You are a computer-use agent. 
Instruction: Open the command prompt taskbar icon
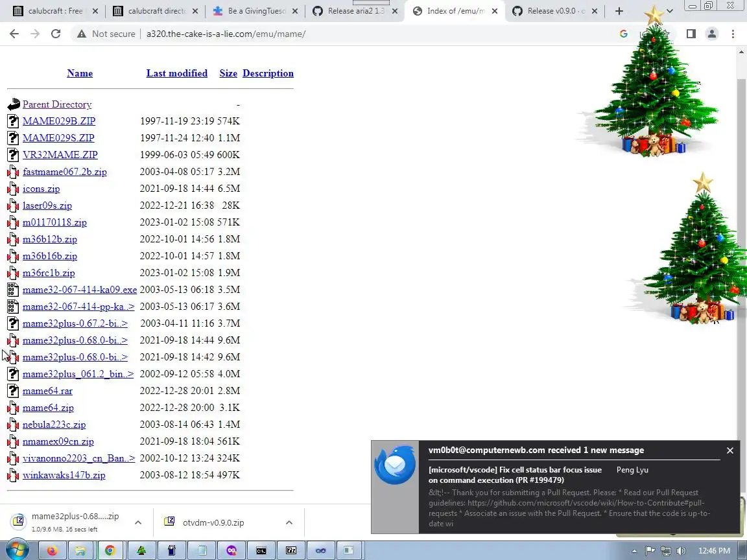[261, 550]
